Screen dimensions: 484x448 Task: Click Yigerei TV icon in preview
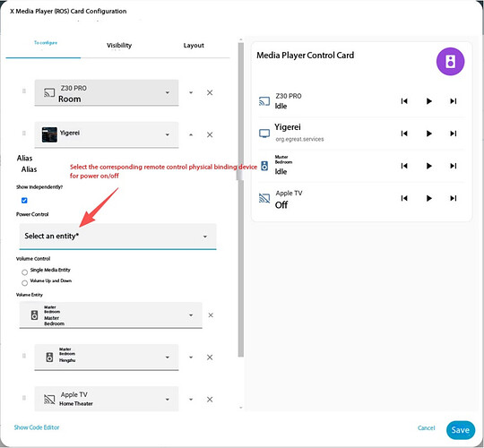(264, 134)
